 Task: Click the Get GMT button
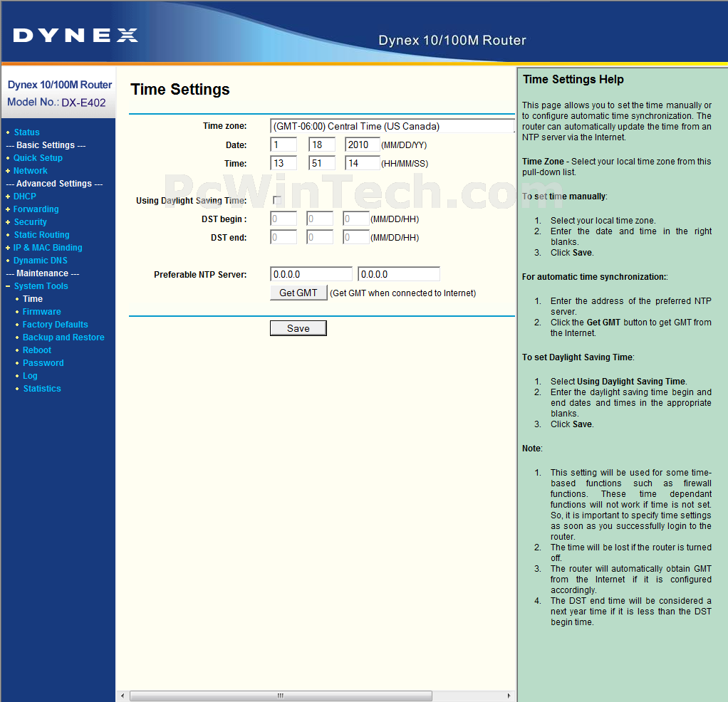pyautogui.click(x=298, y=293)
